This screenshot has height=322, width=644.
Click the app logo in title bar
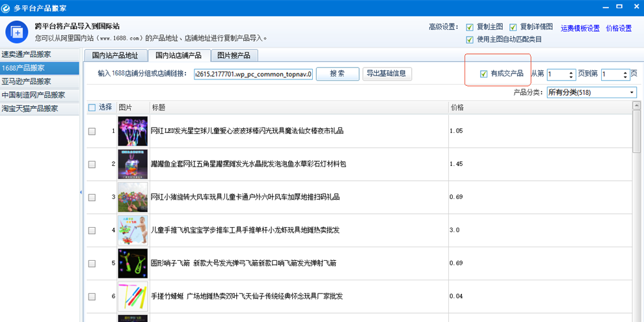click(x=7, y=7)
